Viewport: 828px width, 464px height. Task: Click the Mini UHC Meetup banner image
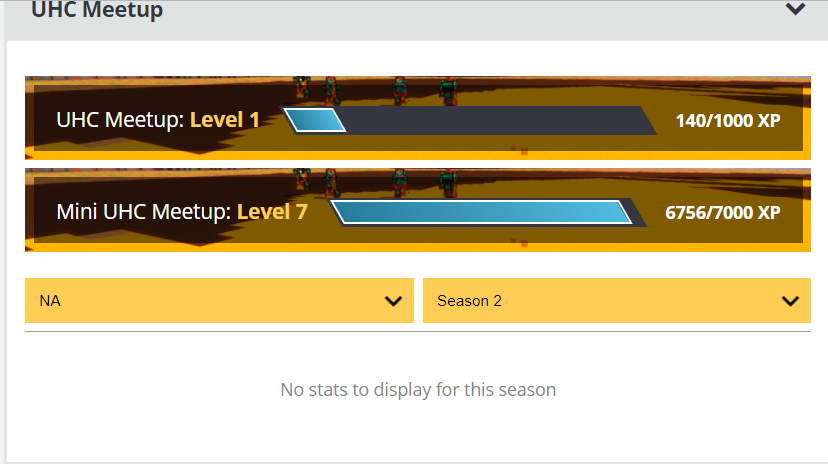pos(418,210)
